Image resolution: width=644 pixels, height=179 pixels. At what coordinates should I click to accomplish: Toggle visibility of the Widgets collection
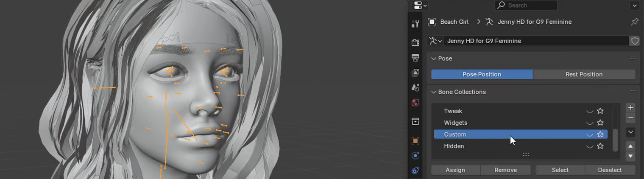tap(589, 123)
